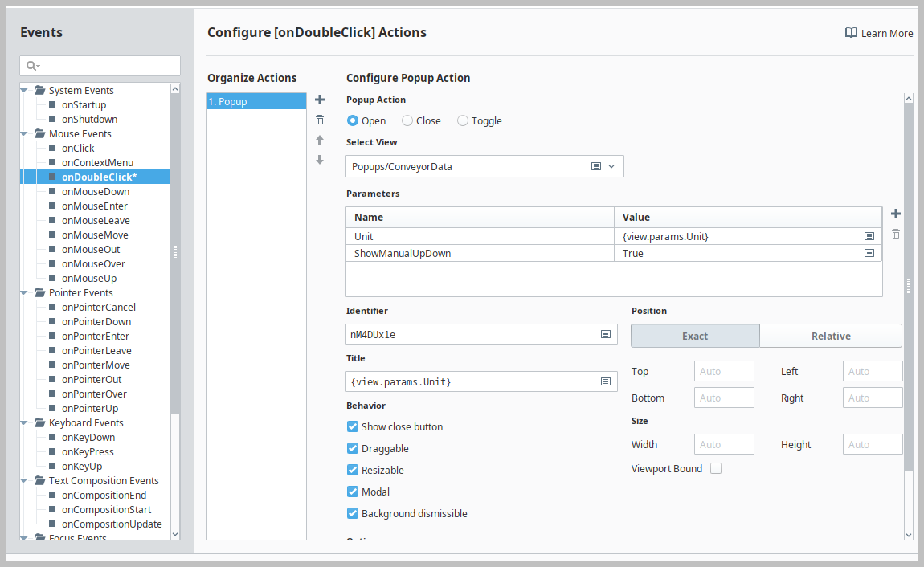
Task: Click binding icon in Identifier field
Action: (x=606, y=334)
